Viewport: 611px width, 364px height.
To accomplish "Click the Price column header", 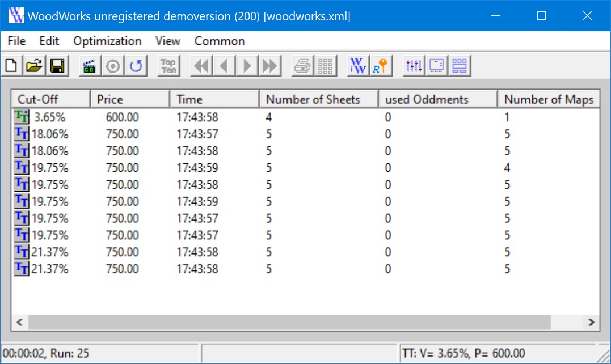I will pyautogui.click(x=130, y=99).
